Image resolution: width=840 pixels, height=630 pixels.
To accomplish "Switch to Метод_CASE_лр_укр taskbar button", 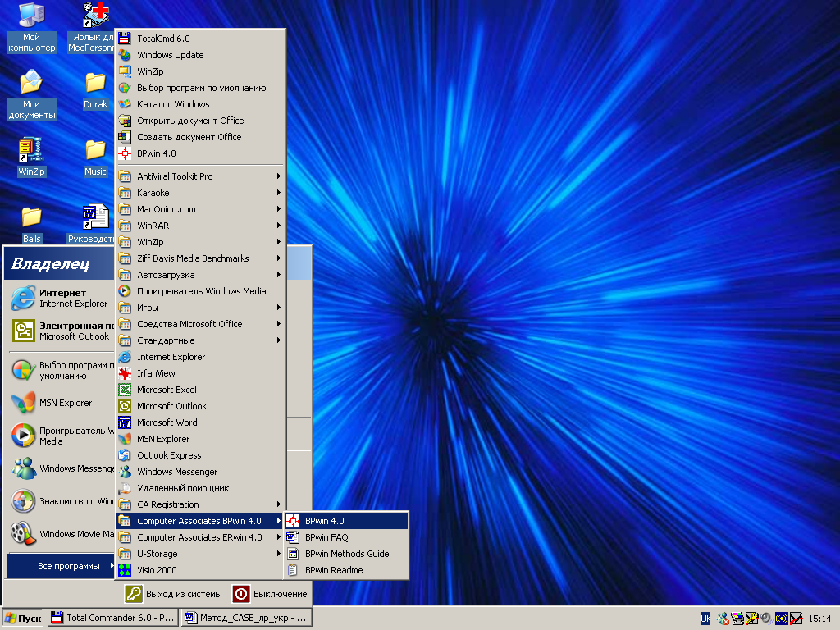I will (x=246, y=619).
